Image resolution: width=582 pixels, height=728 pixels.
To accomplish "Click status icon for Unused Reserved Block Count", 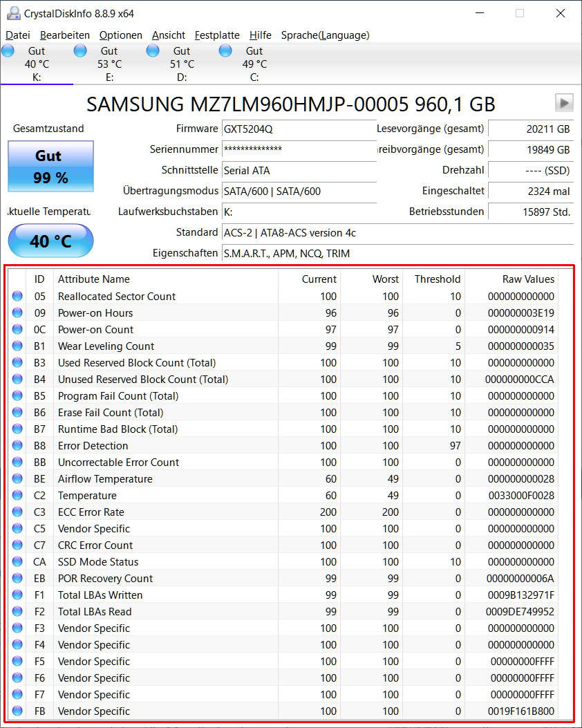I will [x=17, y=379].
